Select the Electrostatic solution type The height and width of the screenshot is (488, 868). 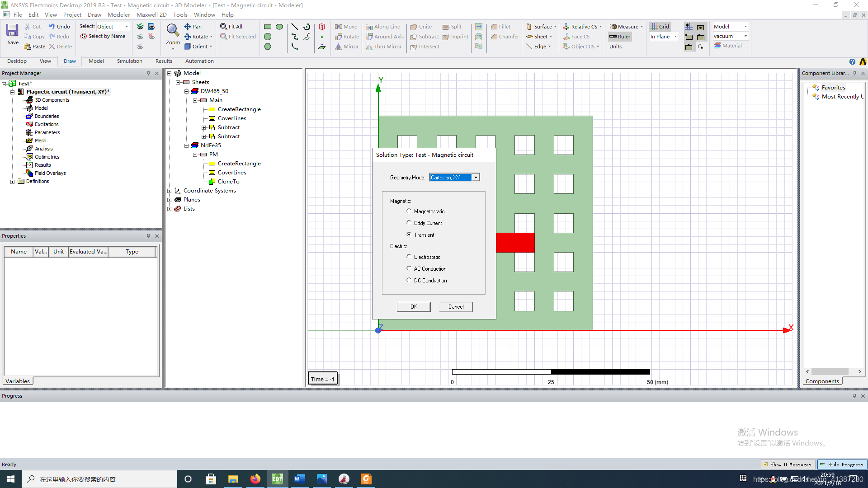click(409, 257)
